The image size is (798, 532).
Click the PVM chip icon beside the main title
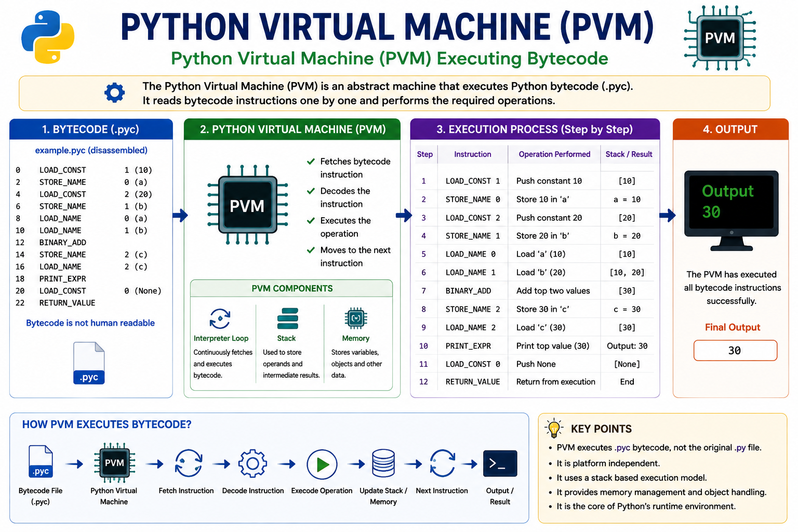coord(720,38)
